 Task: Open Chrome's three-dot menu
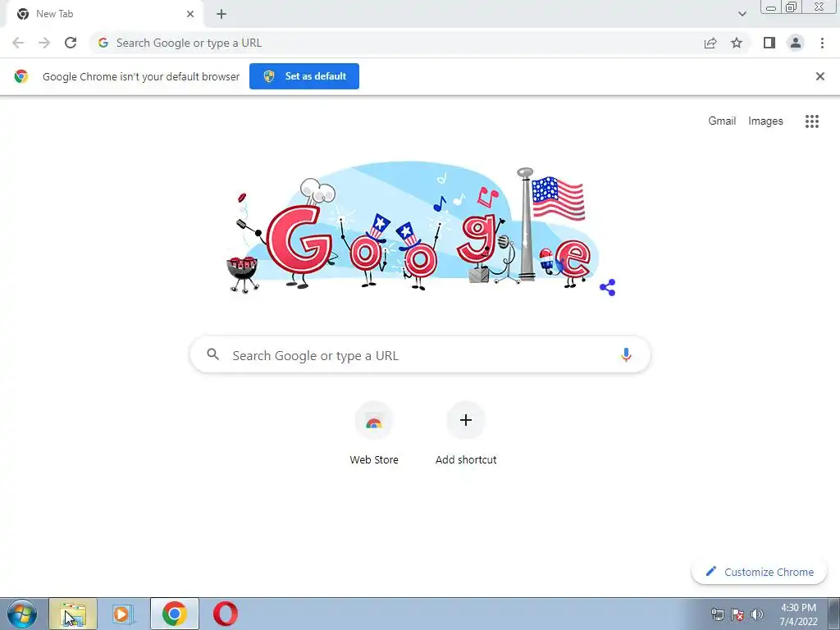tap(822, 43)
